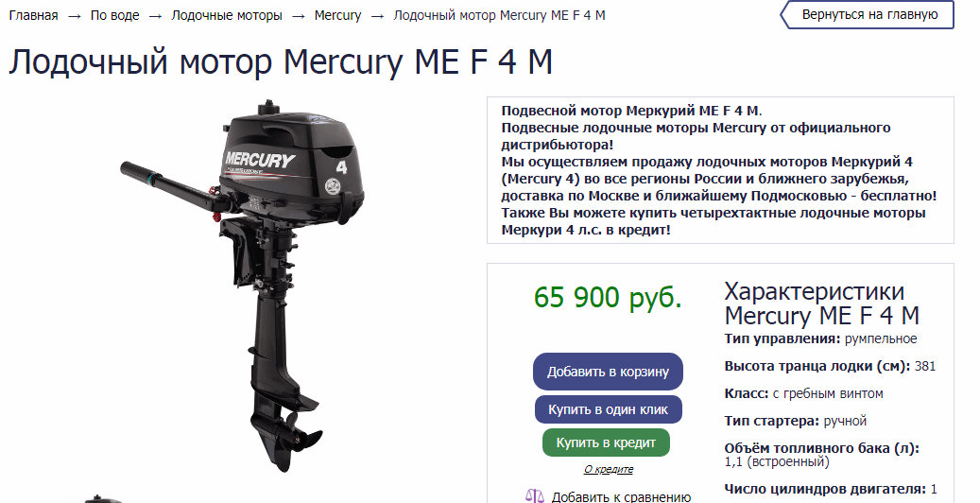This screenshot has width=980, height=503.
Task: Click the Тип стартера specification row
Action: [795, 421]
